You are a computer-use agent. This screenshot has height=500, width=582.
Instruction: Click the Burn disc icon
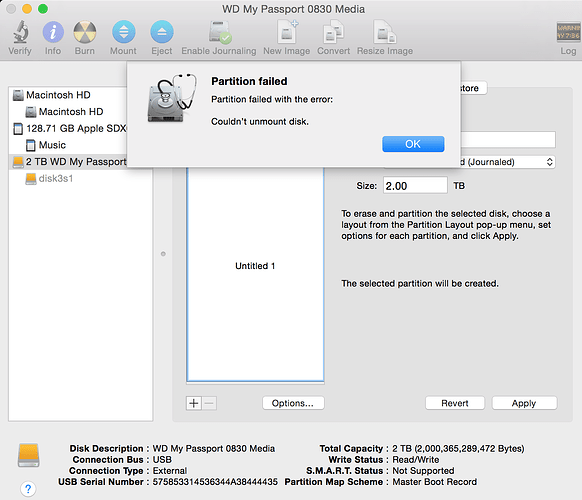click(85, 32)
